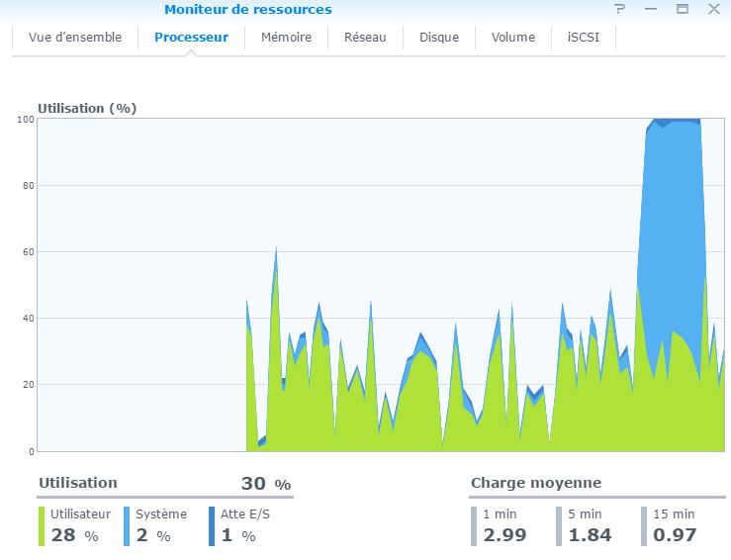Show the Disque tab
The height and width of the screenshot is (560, 731).
click(439, 38)
